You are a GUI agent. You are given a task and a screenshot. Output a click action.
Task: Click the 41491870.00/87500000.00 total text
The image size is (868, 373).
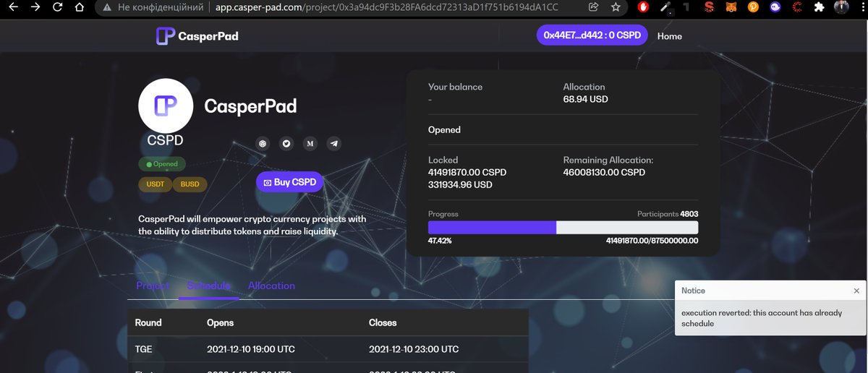652,241
